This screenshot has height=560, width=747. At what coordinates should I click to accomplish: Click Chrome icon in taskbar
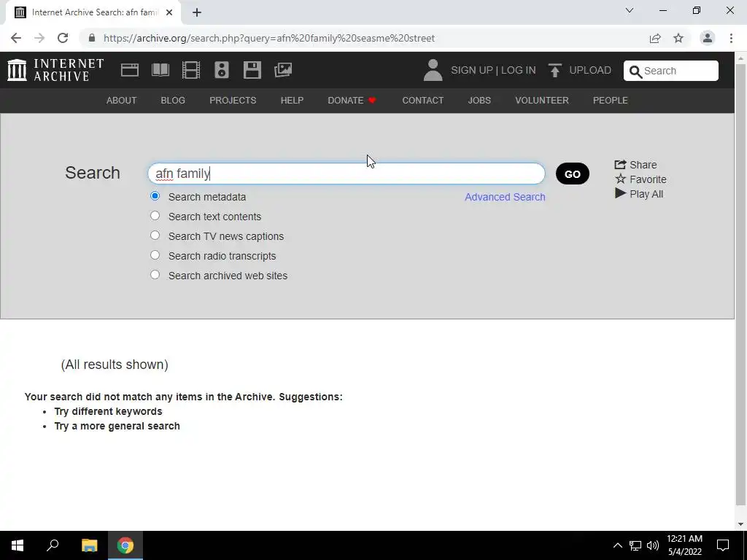coord(125,545)
